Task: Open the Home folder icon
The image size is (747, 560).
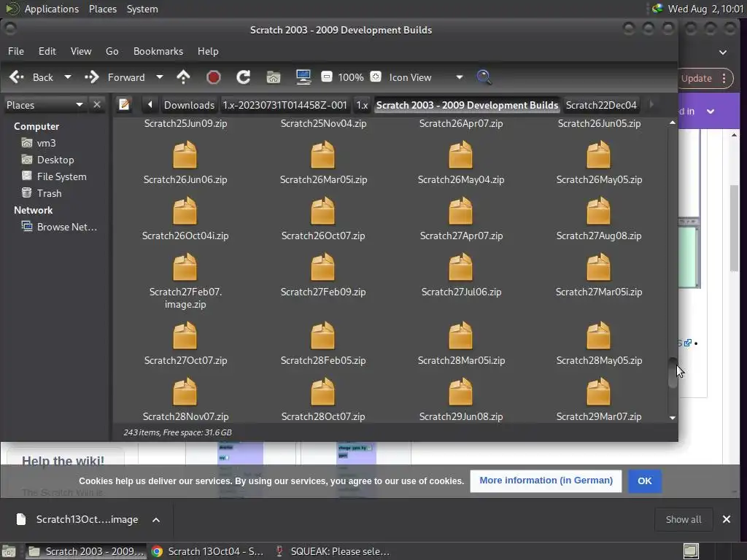Action: coord(274,77)
